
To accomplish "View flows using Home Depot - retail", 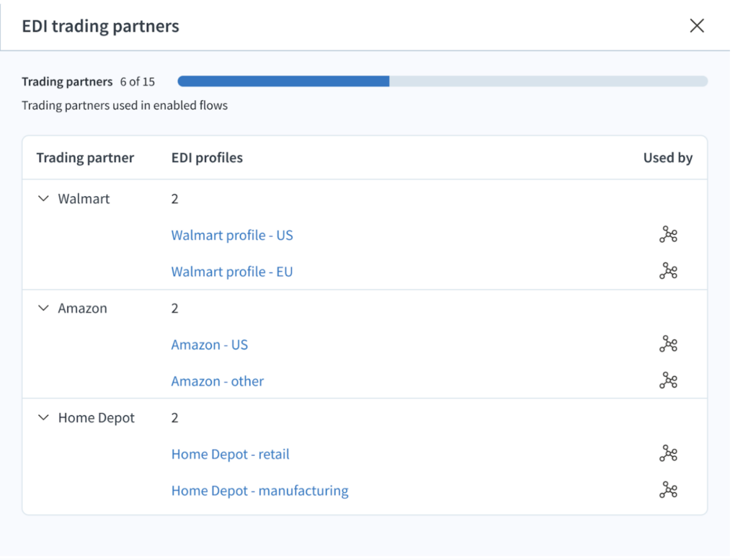I will pos(668,454).
